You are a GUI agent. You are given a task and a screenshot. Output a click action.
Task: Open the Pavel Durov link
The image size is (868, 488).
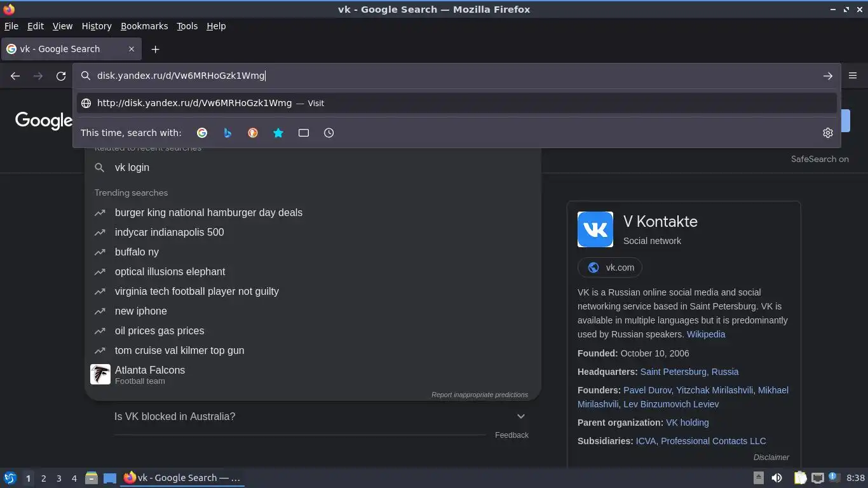tap(648, 390)
